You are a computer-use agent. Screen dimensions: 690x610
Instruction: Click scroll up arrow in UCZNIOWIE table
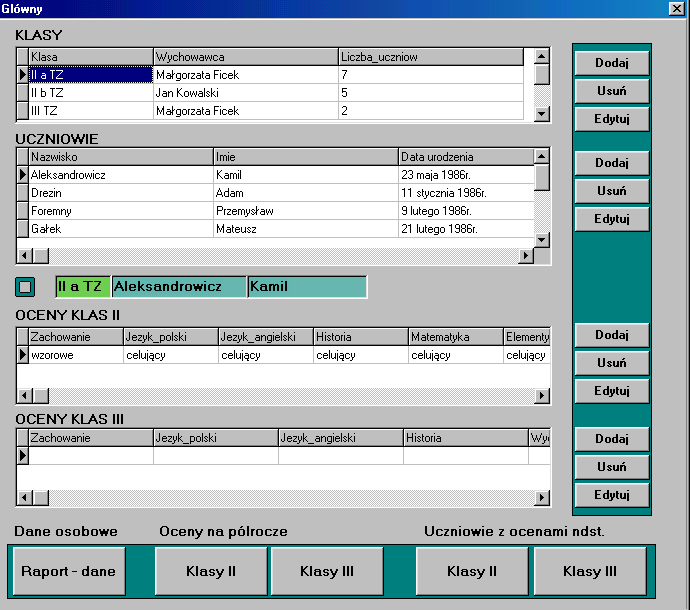pyautogui.click(x=542, y=156)
